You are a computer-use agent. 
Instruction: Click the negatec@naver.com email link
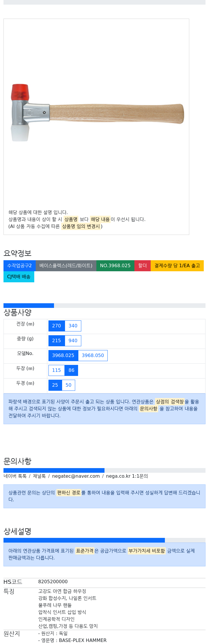pyautogui.click(x=76, y=476)
